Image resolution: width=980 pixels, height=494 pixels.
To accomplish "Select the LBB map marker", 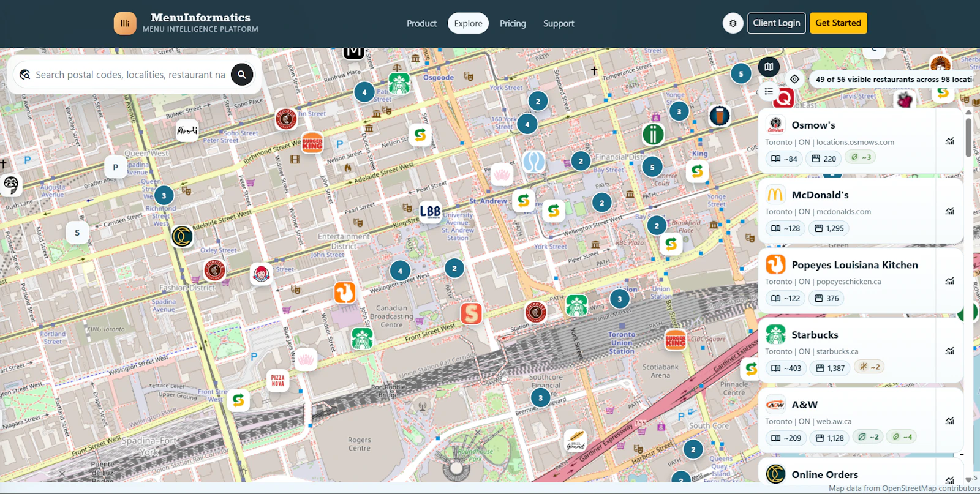I will tap(430, 211).
